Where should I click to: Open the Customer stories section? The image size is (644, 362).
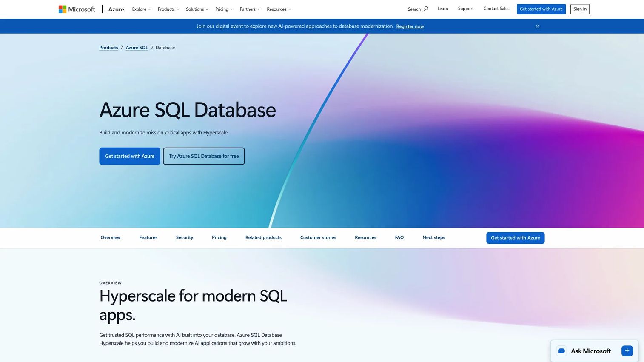[x=318, y=237]
